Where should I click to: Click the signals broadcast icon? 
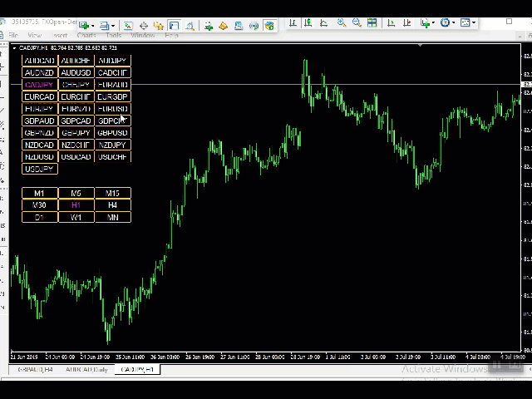pyautogui.click(x=254, y=26)
